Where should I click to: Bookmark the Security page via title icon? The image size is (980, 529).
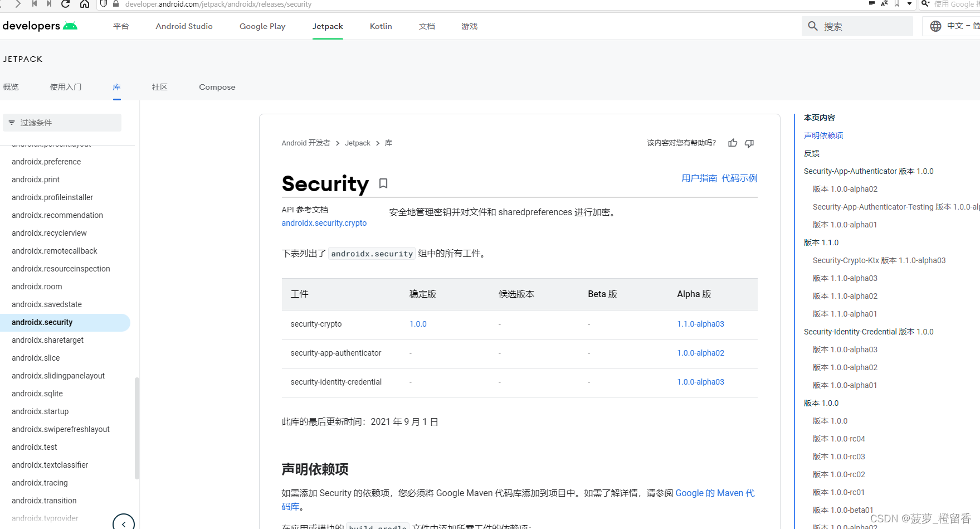click(x=383, y=183)
